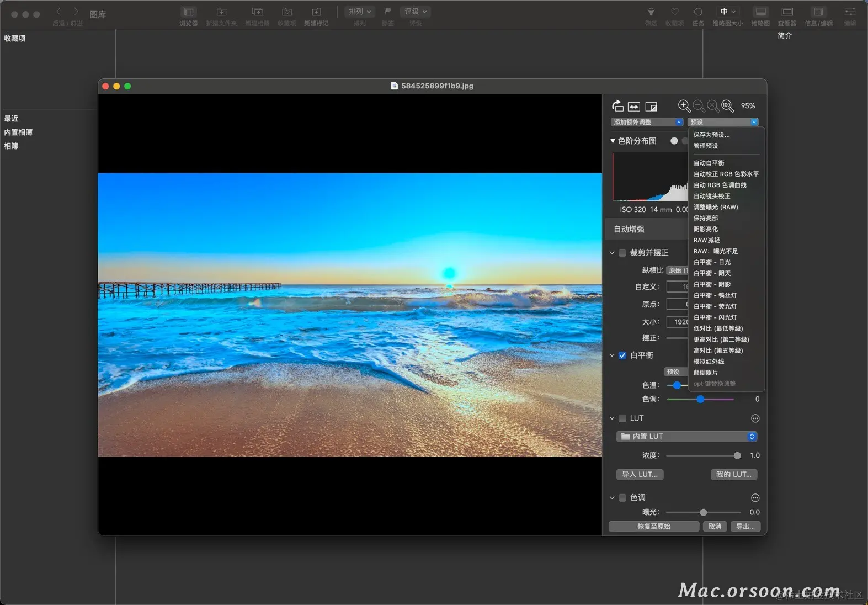Click the 浏览器 browser toolbar icon
Image resolution: width=868 pixels, height=605 pixels.
188,12
